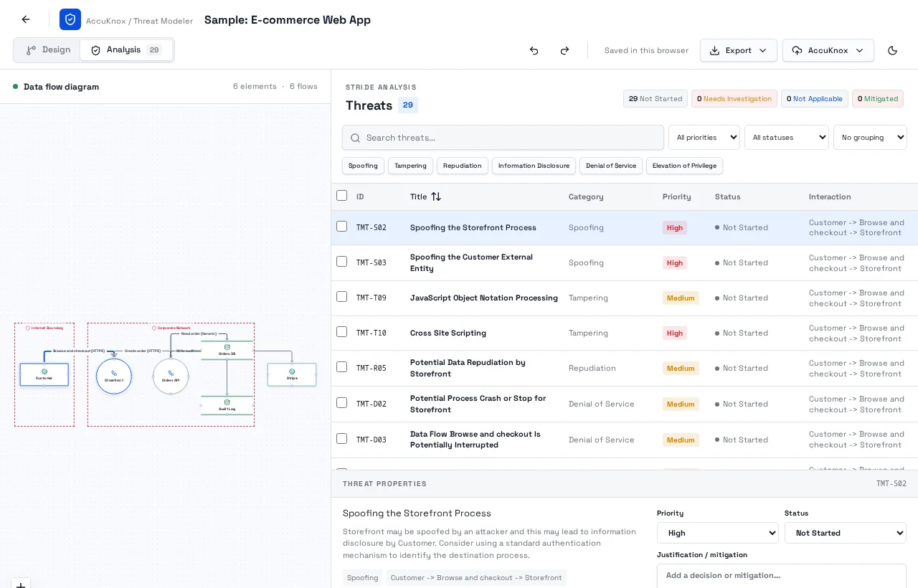Undo the last change

point(534,50)
